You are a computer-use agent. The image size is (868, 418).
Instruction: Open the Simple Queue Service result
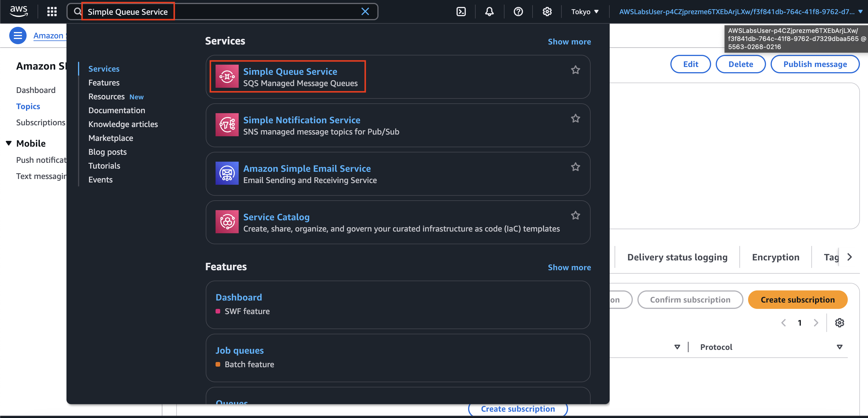(290, 72)
